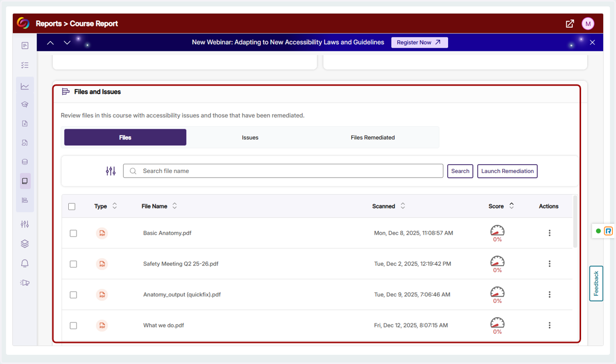The width and height of the screenshot is (616, 364).
Task: Click PDF type icon for Safety Meeting file
Action: coord(102,264)
